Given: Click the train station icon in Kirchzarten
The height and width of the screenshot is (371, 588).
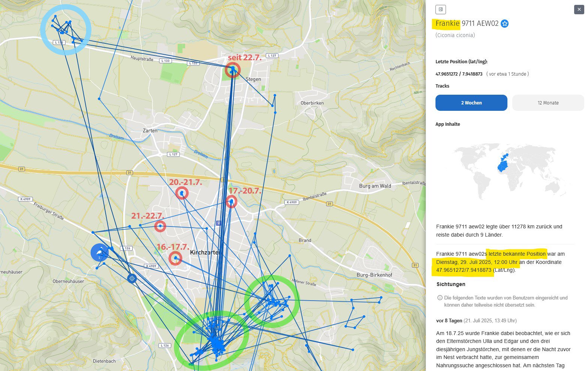Looking at the screenshot, I should coord(218,223).
